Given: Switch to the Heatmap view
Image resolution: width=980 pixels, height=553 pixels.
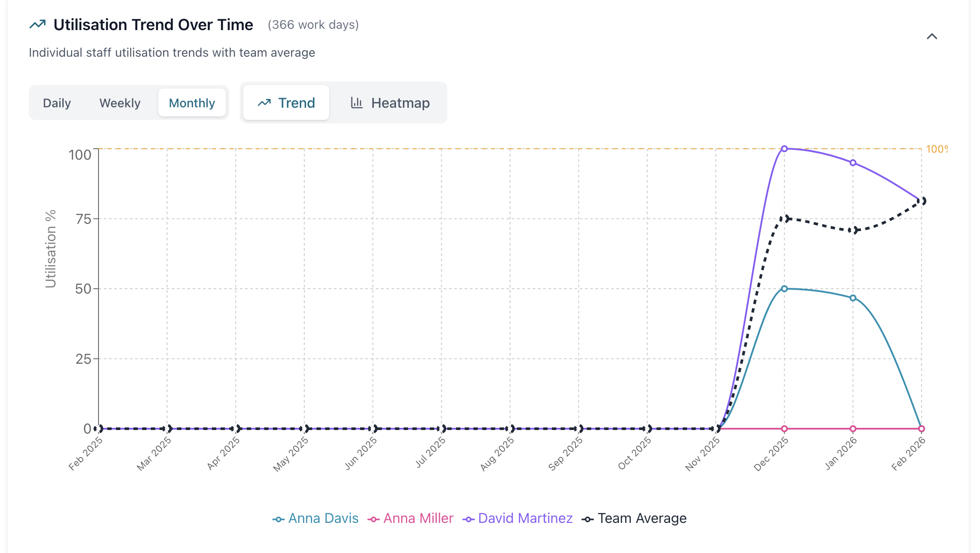Looking at the screenshot, I should coord(390,103).
